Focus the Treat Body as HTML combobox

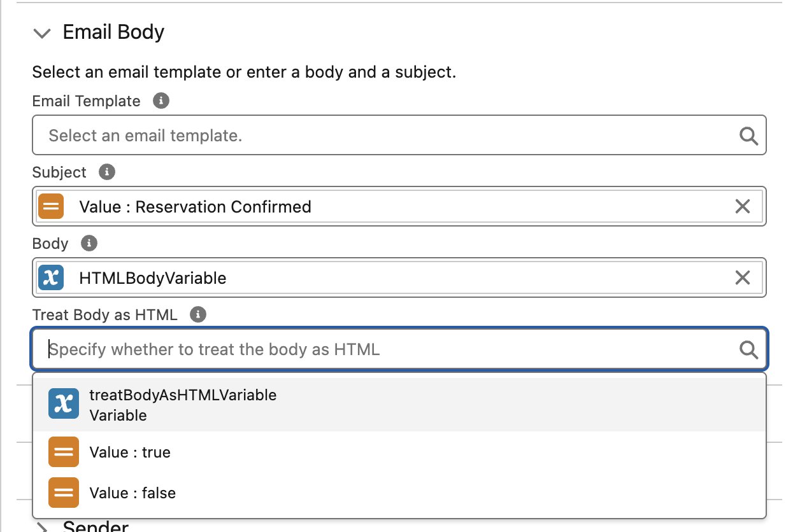tap(382, 349)
